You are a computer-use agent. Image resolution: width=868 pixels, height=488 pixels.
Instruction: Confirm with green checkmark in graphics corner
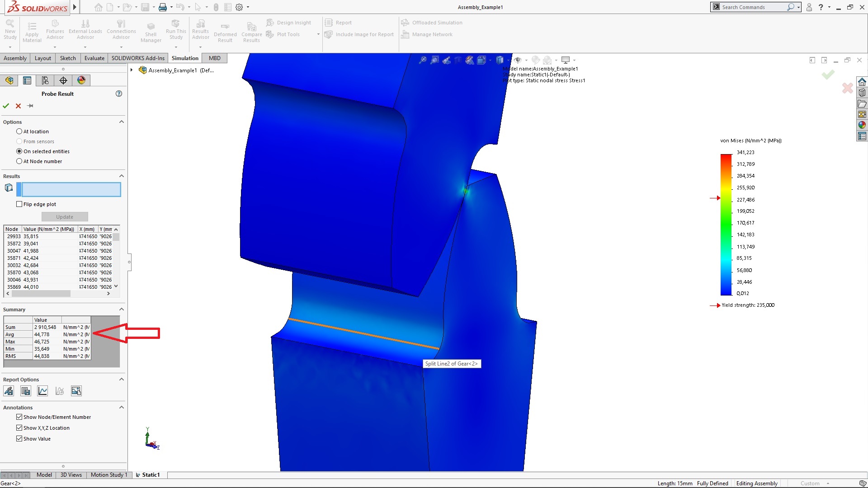click(828, 75)
